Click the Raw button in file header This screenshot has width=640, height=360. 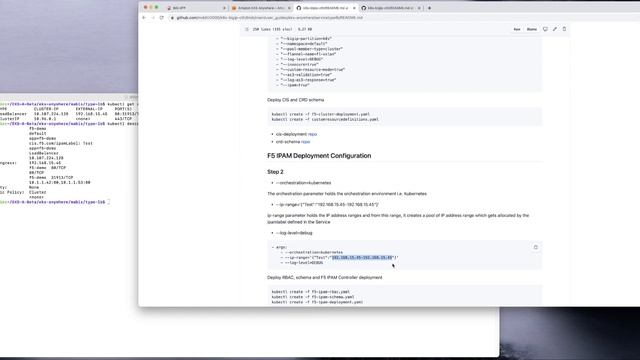pos(517,29)
